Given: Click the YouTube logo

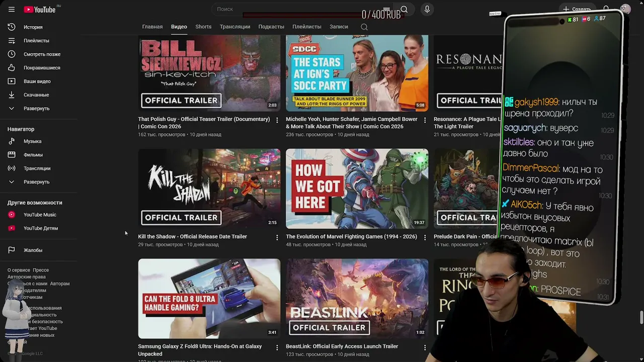Looking at the screenshot, I should point(39,10).
